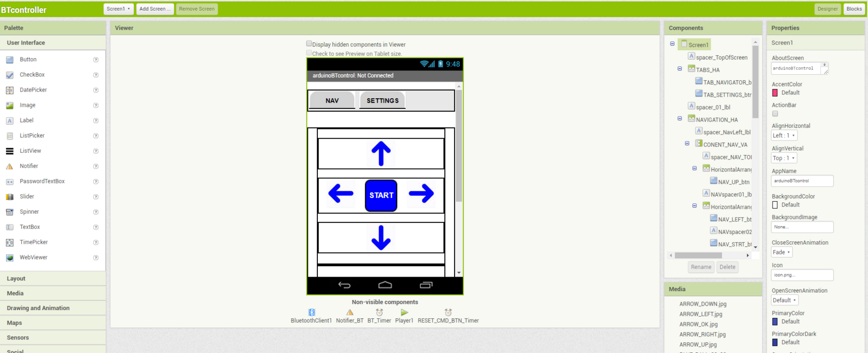The image size is (868, 353).
Task: Check the Preview on Tablet size box
Action: tap(309, 53)
